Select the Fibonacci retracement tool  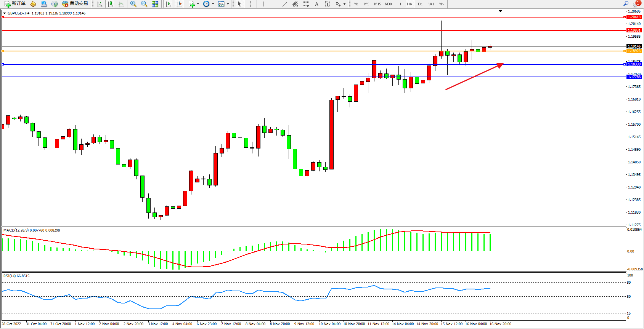(306, 4)
